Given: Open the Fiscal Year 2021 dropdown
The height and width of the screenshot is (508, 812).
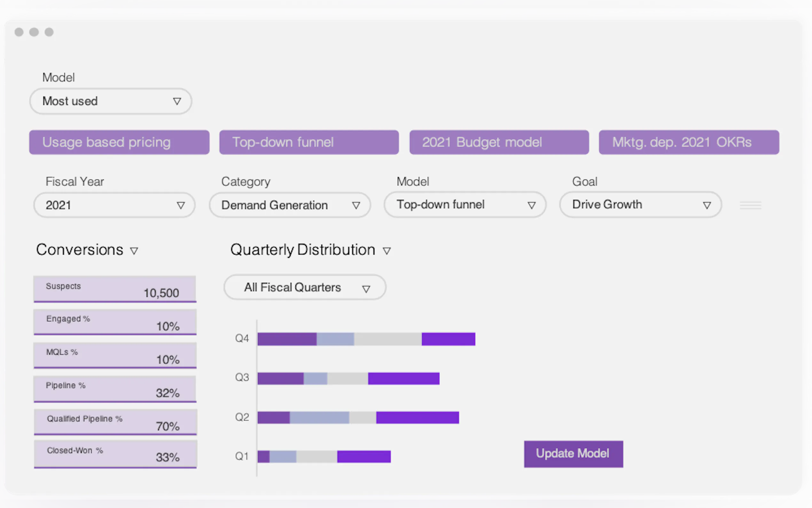Looking at the screenshot, I should point(114,205).
